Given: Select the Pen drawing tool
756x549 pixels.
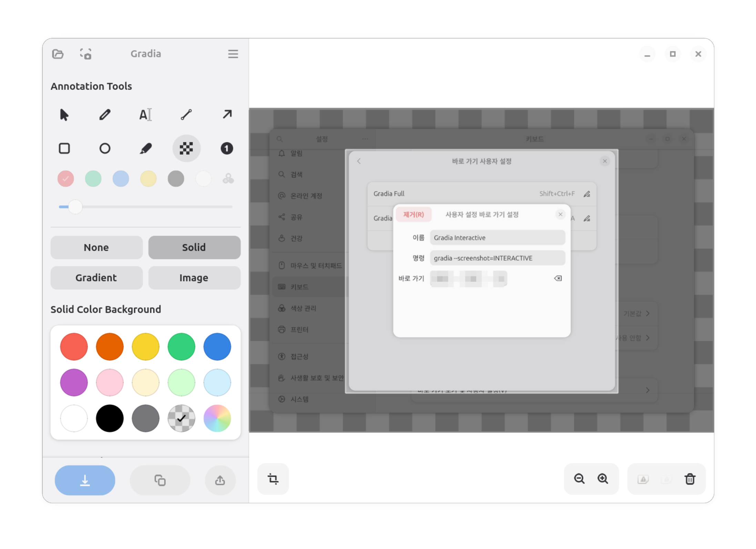Looking at the screenshot, I should pyautogui.click(x=105, y=115).
